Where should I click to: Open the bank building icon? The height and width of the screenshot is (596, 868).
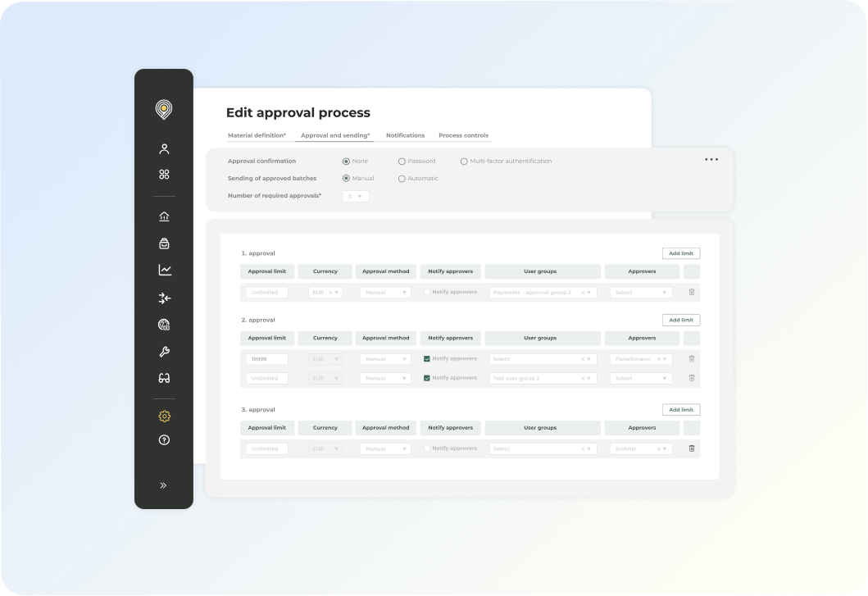164,216
